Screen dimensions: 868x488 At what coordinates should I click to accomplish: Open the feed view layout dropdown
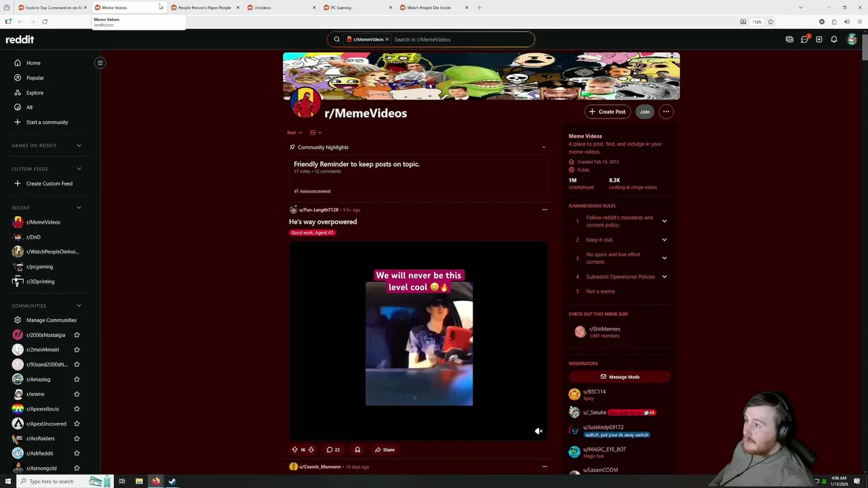click(x=315, y=132)
